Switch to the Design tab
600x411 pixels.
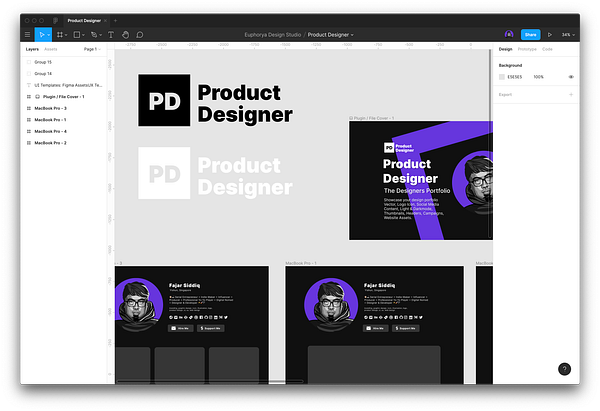click(505, 49)
